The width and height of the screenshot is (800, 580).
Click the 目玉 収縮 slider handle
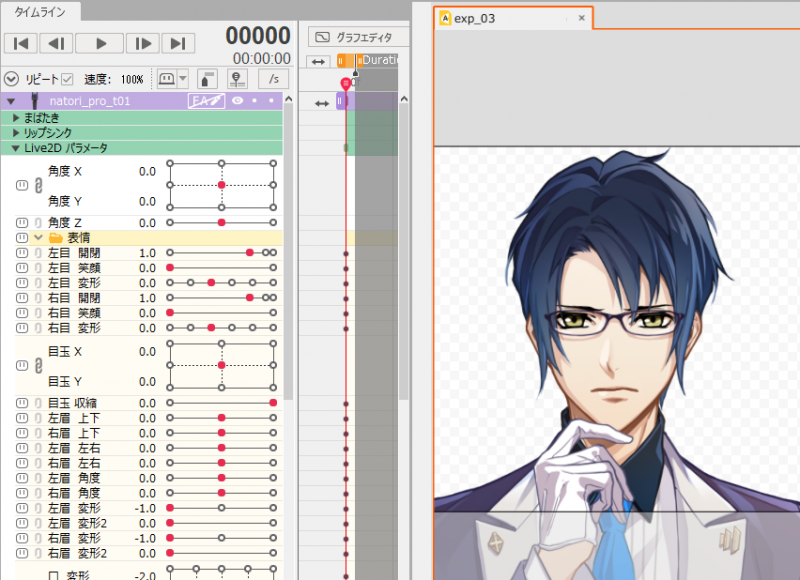(x=273, y=403)
